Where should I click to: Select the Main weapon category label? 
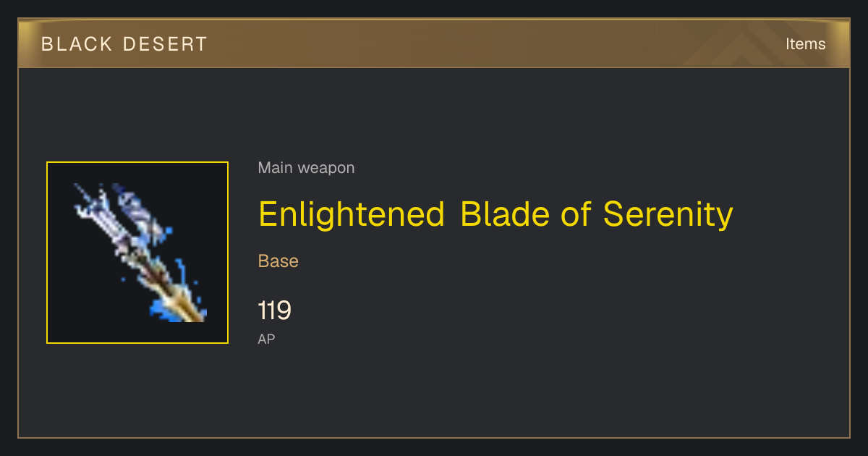(306, 168)
